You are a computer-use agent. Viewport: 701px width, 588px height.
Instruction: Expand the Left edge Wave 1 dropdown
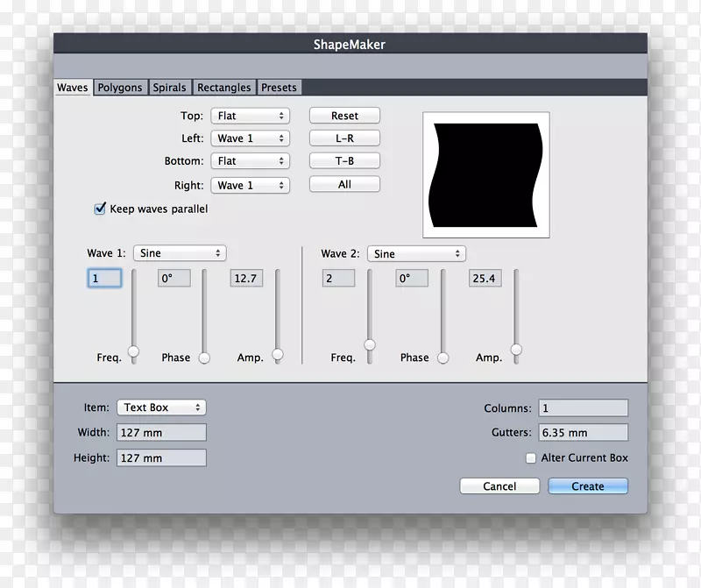250,138
